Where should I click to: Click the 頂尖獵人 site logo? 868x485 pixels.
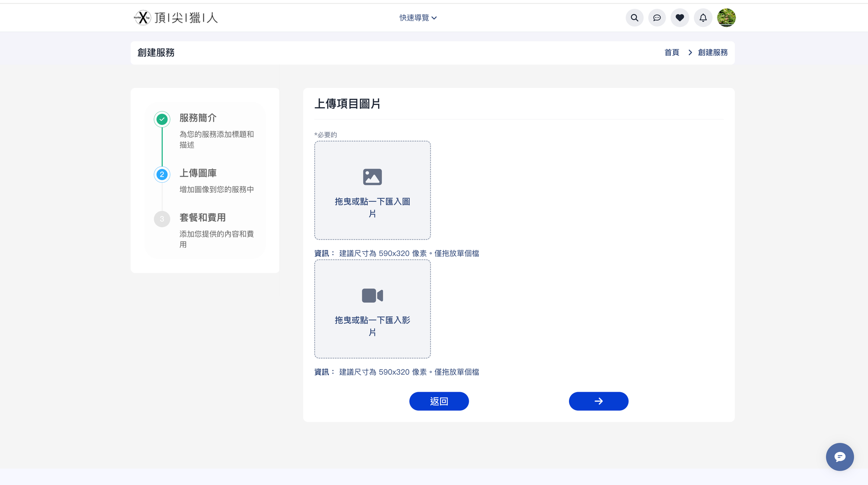click(x=176, y=18)
